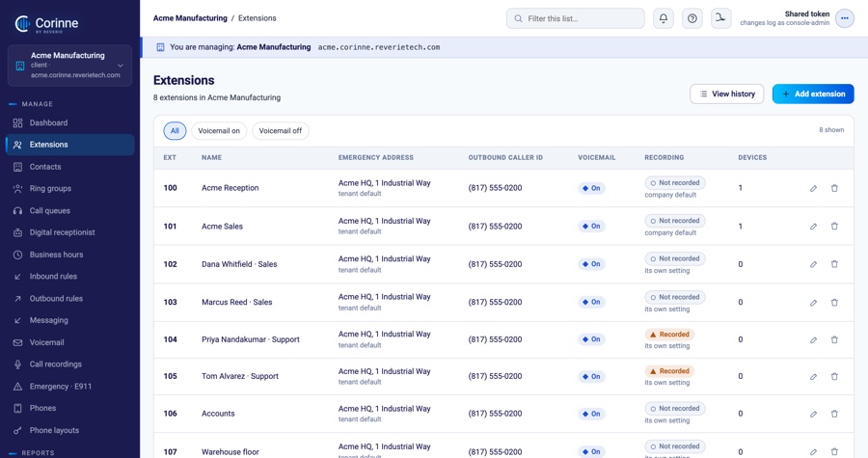Edit extension 102 Dana Whitfield
Screen dimensions: 868x458
(813, 264)
